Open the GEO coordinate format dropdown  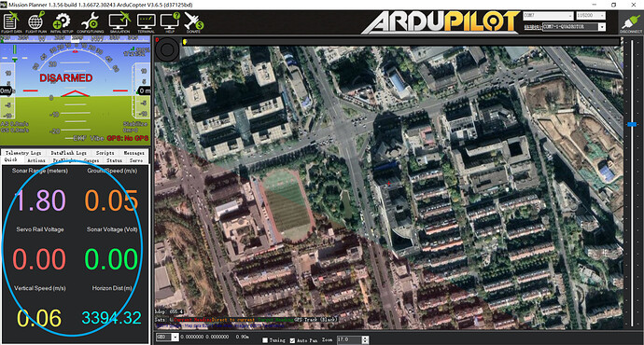(x=167, y=338)
